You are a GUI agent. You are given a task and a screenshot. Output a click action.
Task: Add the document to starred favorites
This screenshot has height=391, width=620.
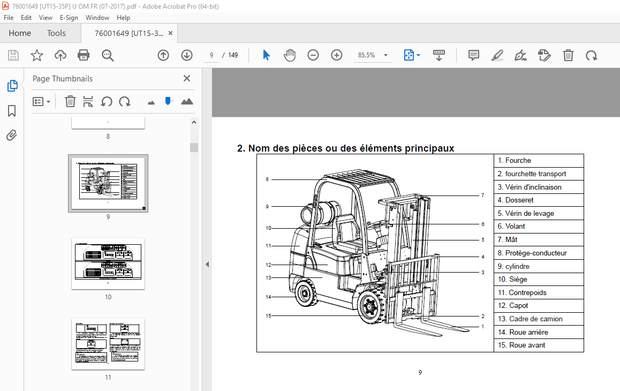(37, 55)
